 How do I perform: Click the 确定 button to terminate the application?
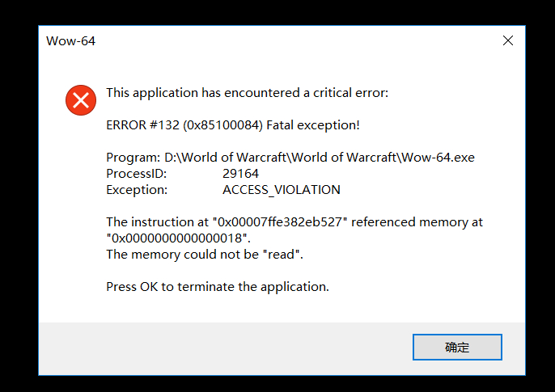point(457,347)
